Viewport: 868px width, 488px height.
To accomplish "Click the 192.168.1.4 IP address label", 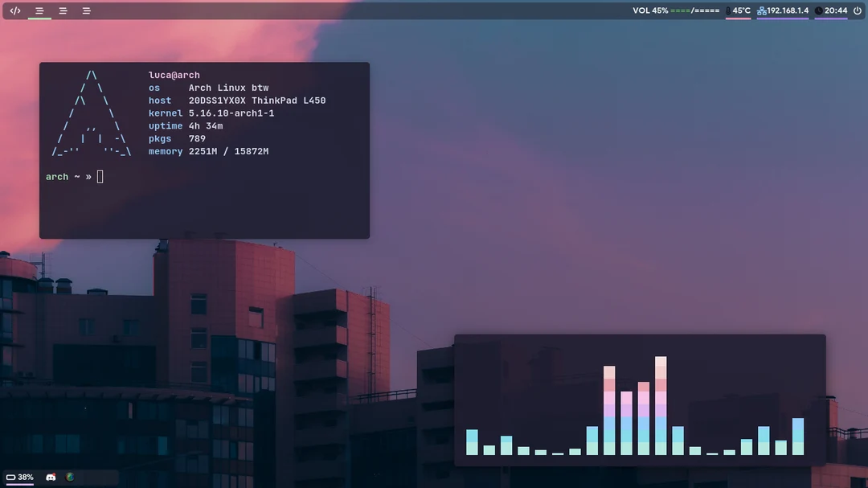I will tap(788, 10).
